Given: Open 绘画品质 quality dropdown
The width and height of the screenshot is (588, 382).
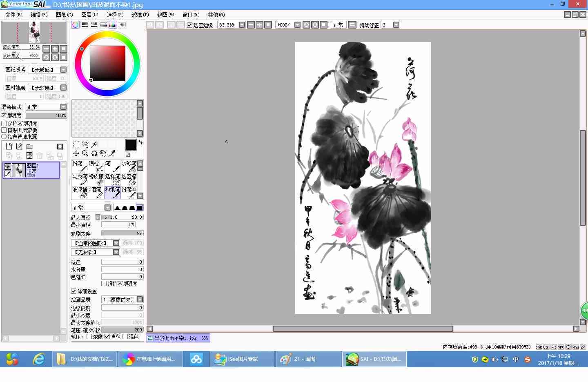Looking at the screenshot, I should click(140, 300).
